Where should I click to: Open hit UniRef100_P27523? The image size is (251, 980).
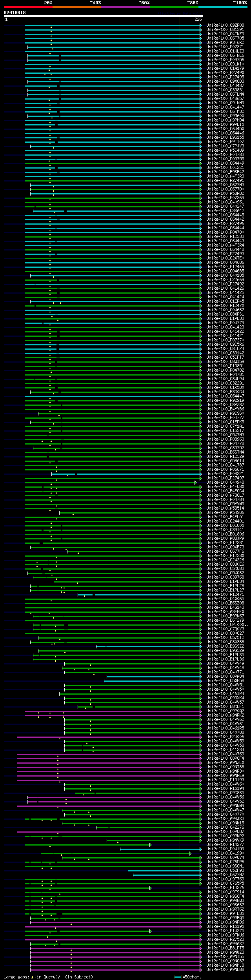click(x=225, y=939)
